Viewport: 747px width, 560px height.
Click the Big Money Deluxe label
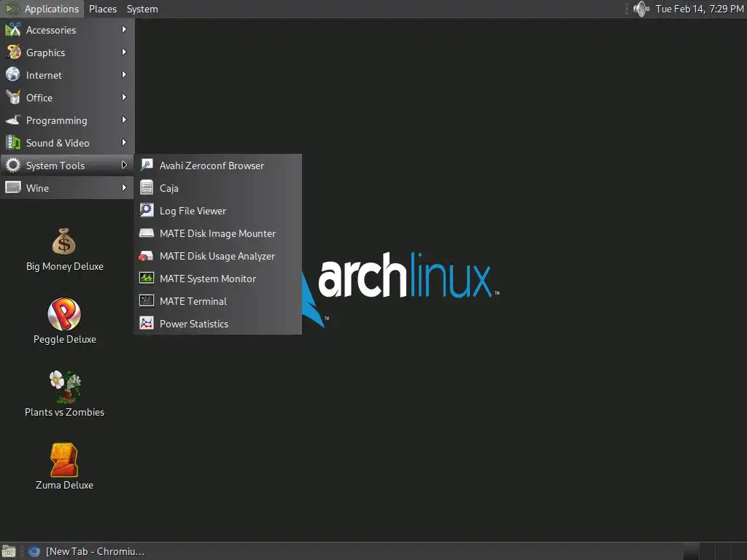(65, 267)
